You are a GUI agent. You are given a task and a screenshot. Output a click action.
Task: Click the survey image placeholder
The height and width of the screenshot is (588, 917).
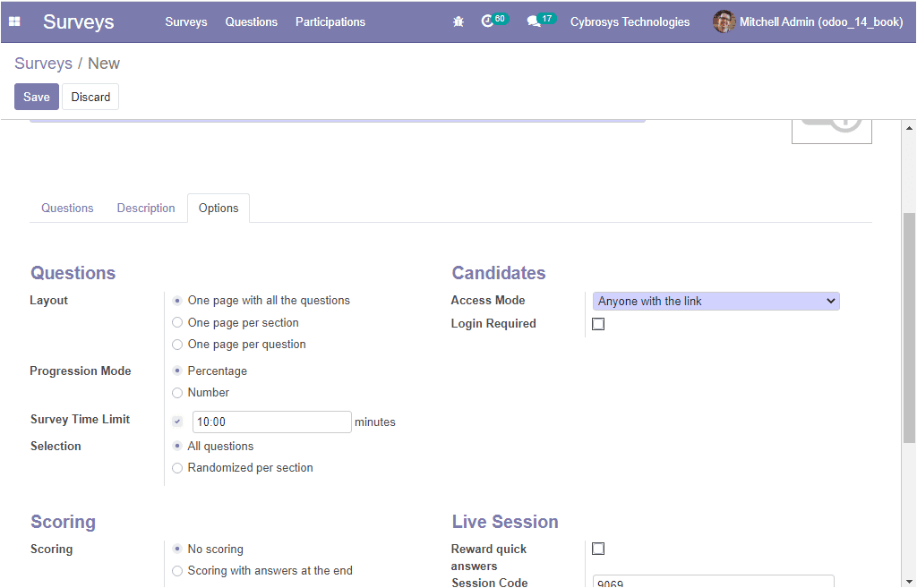tap(832, 132)
